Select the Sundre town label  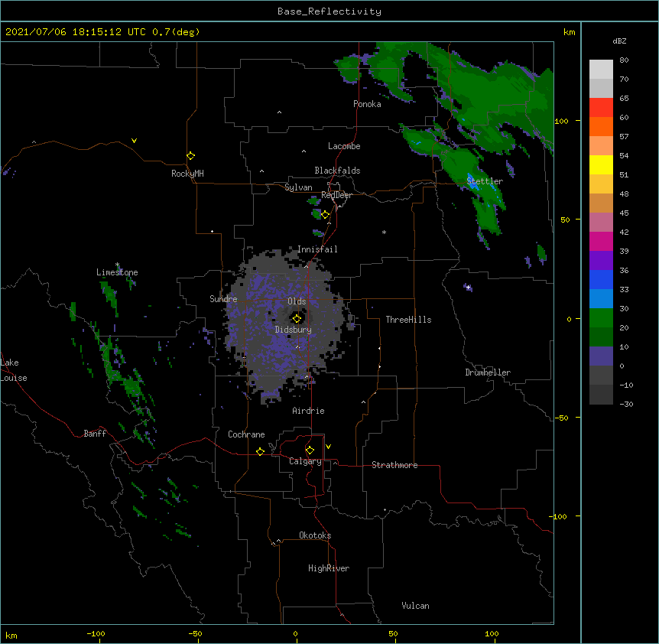[x=223, y=299]
